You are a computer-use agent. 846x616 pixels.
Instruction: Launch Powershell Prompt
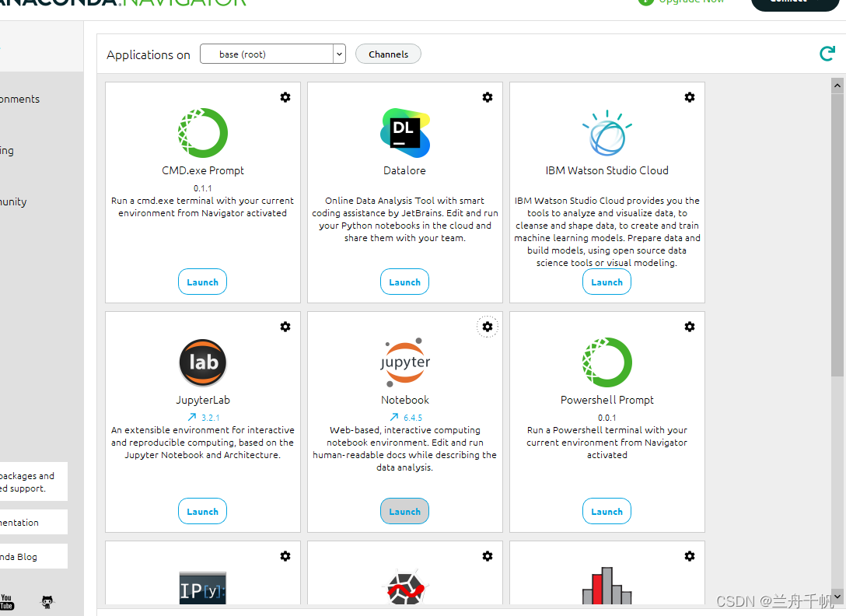click(607, 511)
